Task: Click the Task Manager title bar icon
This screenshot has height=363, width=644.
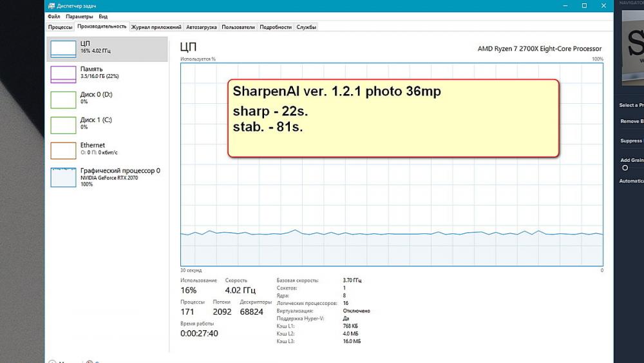Action: (x=52, y=6)
